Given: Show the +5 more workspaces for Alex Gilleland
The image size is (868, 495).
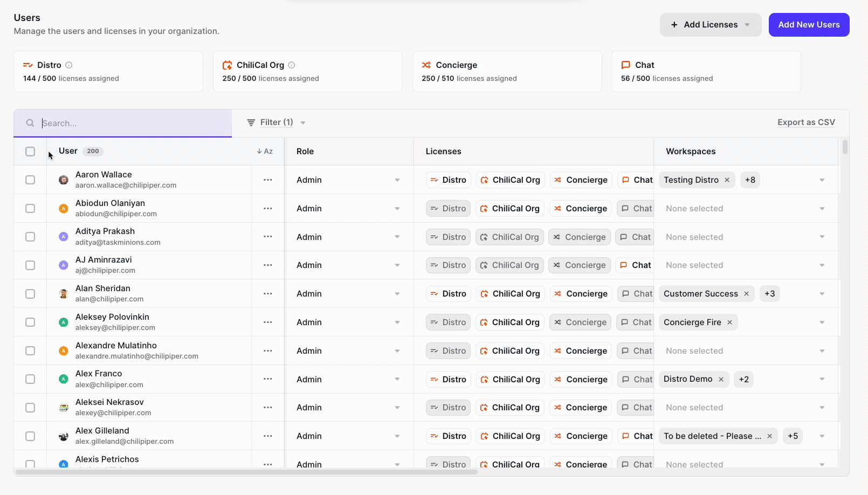Looking at the screenshot, I should click(x=793, y=436).
